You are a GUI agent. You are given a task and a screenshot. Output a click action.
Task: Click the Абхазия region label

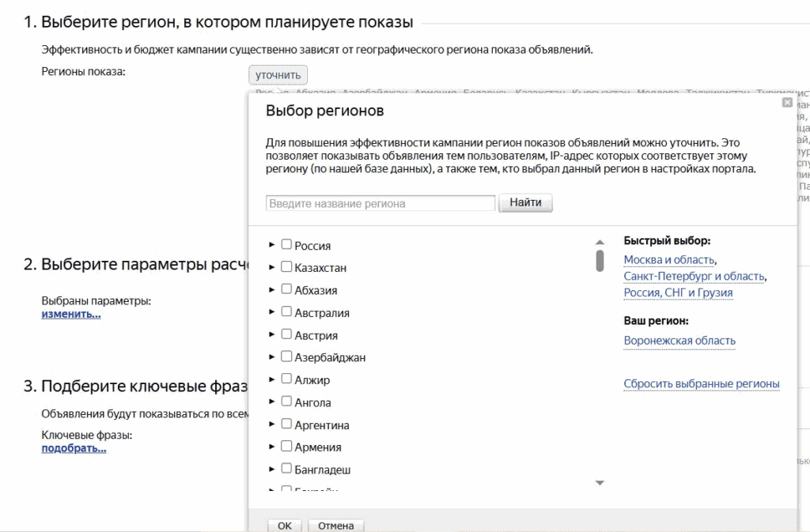click(316, 291)
